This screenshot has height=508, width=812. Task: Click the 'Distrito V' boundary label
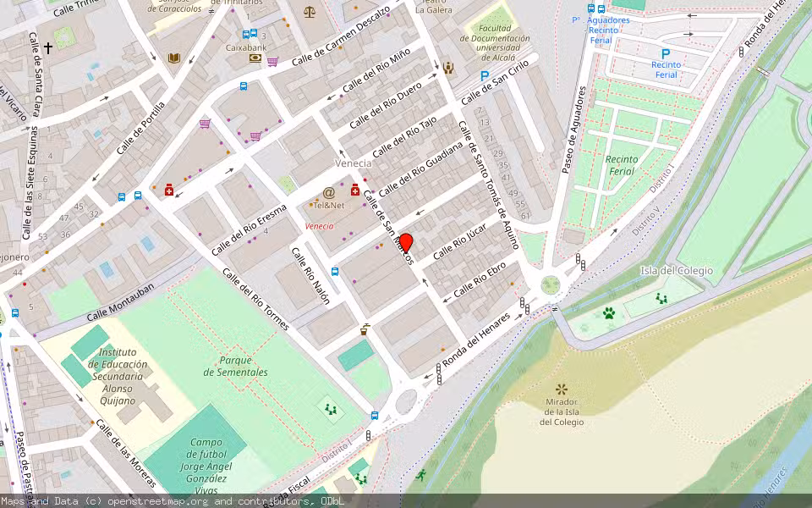[645, 221]
